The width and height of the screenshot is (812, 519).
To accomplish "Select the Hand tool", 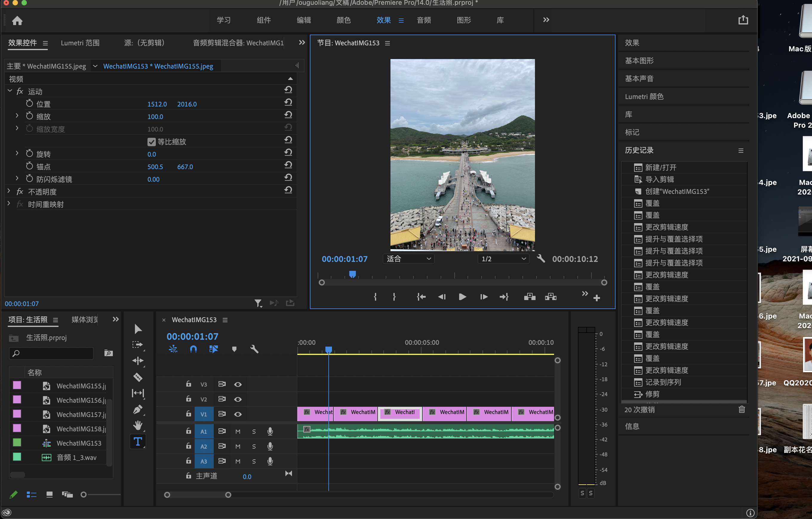I will 138,425.
